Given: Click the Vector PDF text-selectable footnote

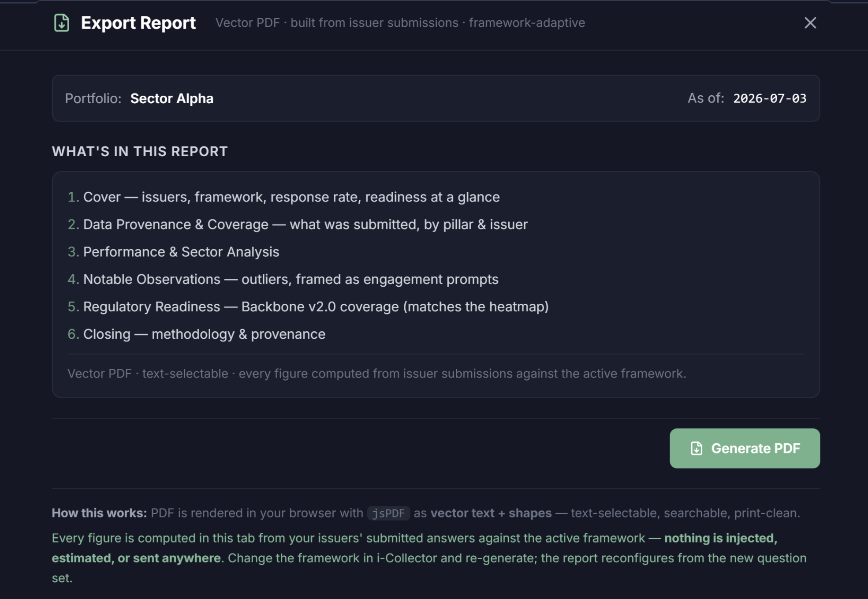Looking at the screenshot, I should coord(376,374).
